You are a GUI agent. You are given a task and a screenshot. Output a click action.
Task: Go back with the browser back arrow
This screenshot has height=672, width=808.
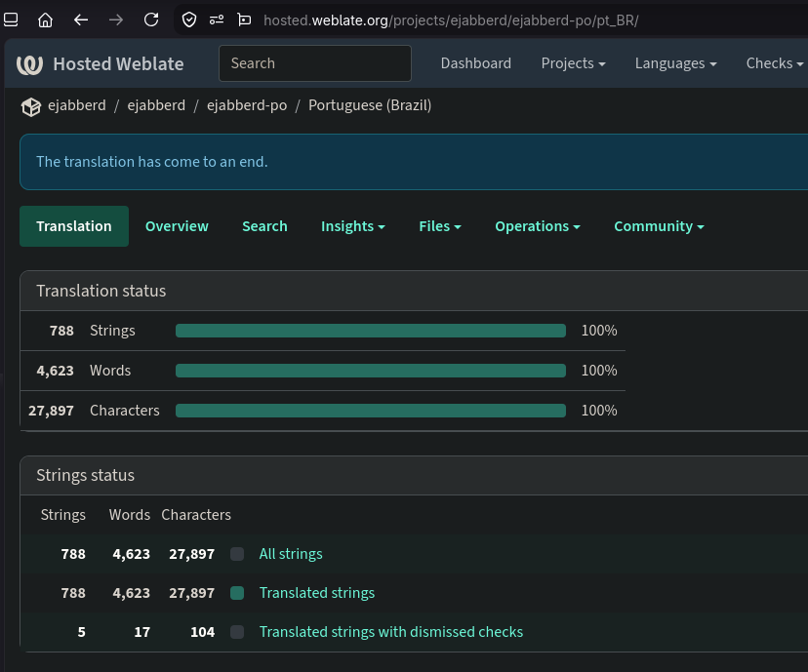[81, 20]
